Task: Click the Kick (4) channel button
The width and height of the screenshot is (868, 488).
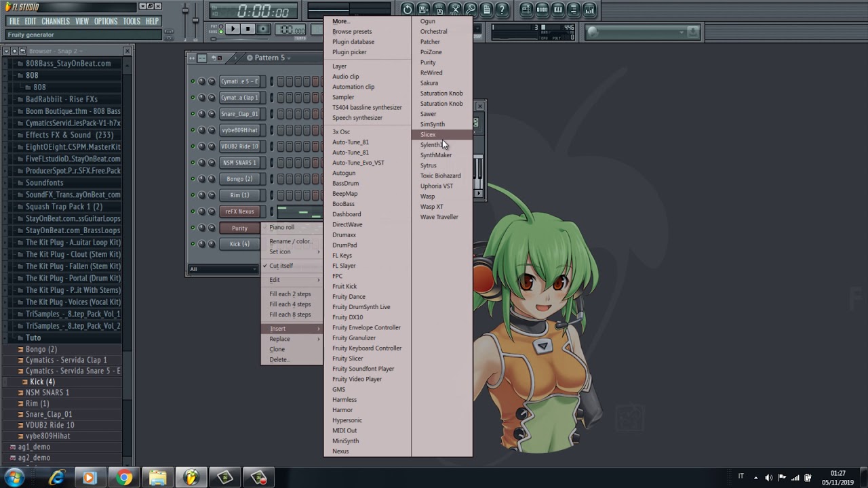Action: point(239,244)
